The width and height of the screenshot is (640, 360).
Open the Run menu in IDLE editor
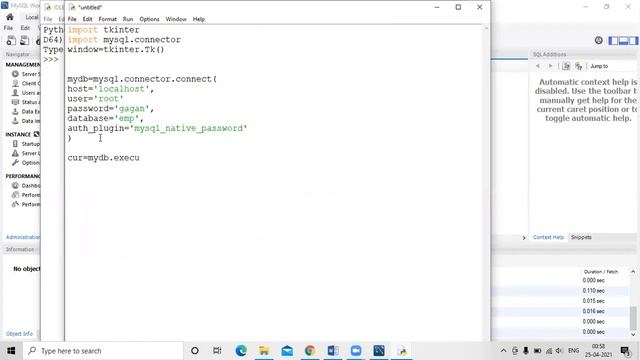(x=128, y=19)
